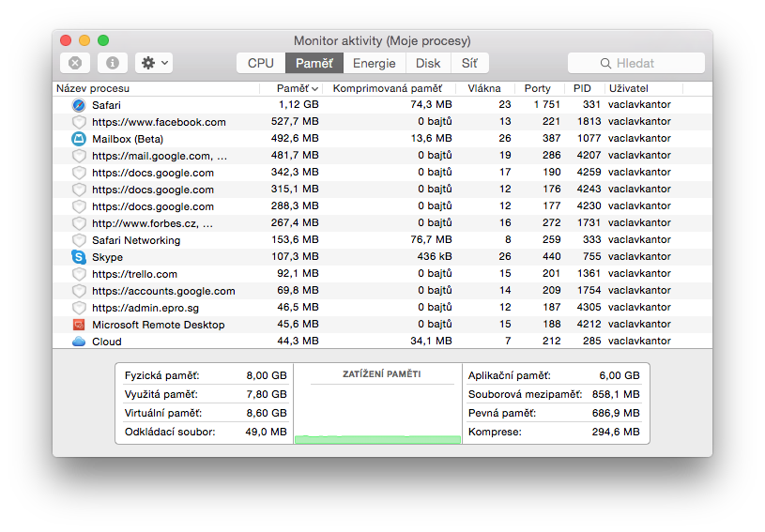This screenshot has height=532, width=765.
Task: Select the https://www.facebook.com process row
Action: tap(383, 122)
